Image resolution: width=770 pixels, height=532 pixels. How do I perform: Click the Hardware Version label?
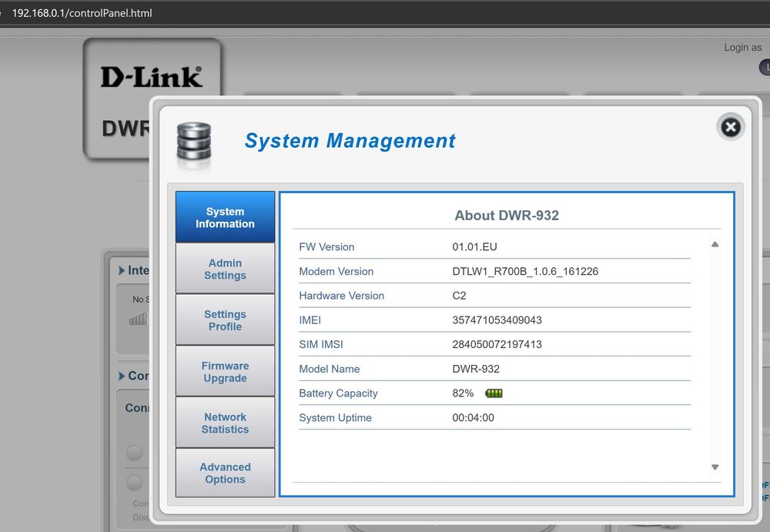pos(341,296)
